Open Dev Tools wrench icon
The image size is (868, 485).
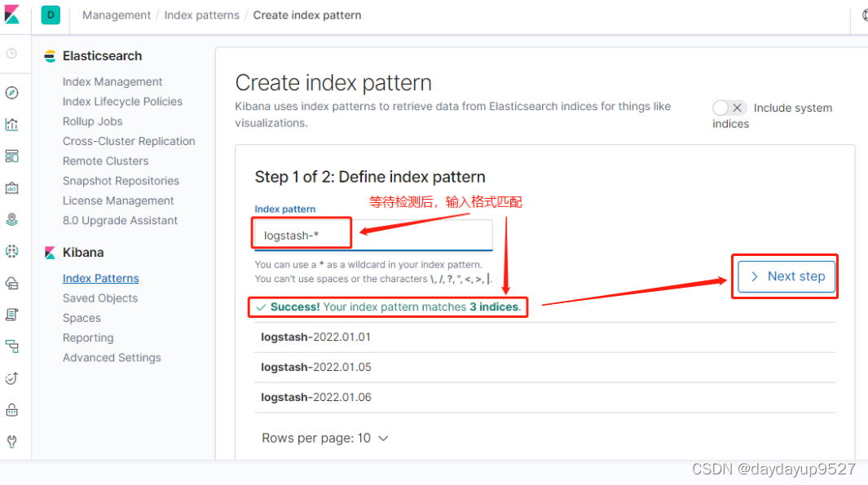(x=11, y=442)
